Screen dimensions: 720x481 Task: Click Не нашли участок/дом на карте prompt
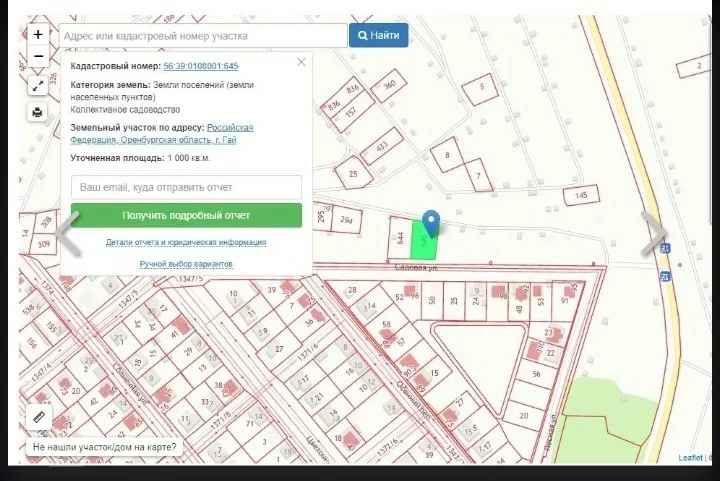tap(105, 447)
